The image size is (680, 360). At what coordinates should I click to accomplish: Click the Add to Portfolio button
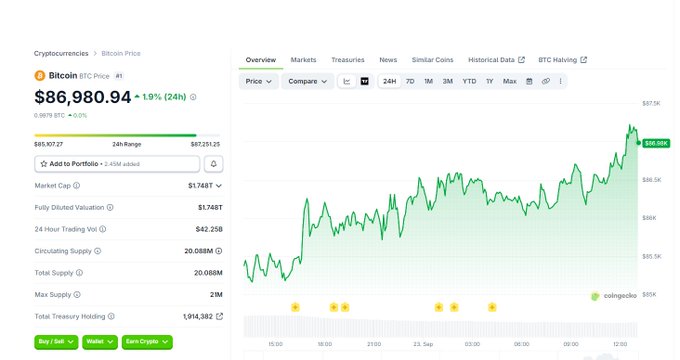117,164
